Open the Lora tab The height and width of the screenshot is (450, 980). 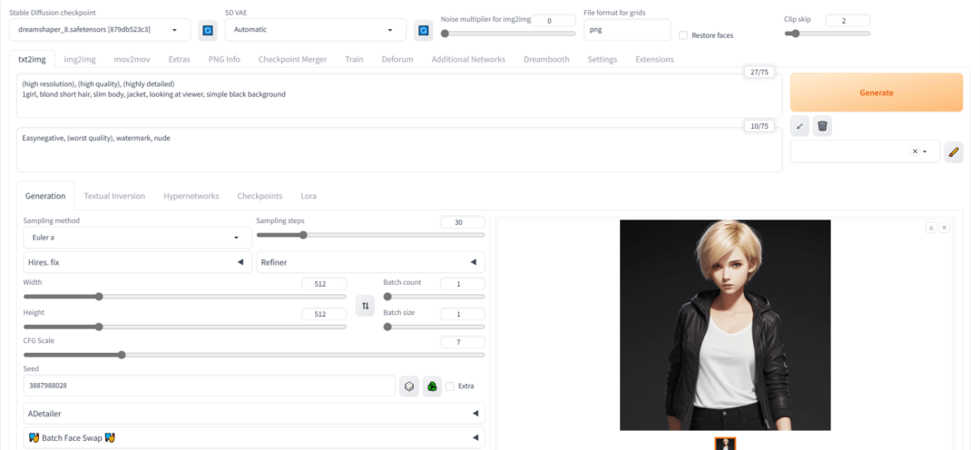coord(309,196)
